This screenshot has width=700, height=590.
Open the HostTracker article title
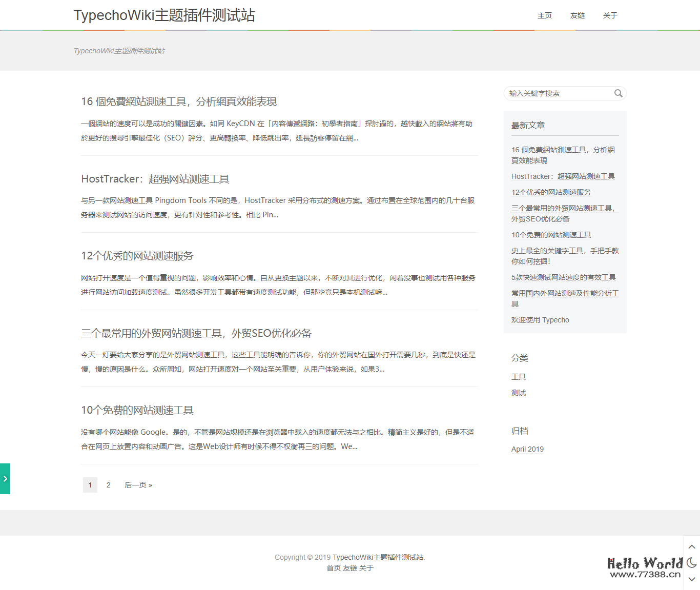click(x=155, y=178)
